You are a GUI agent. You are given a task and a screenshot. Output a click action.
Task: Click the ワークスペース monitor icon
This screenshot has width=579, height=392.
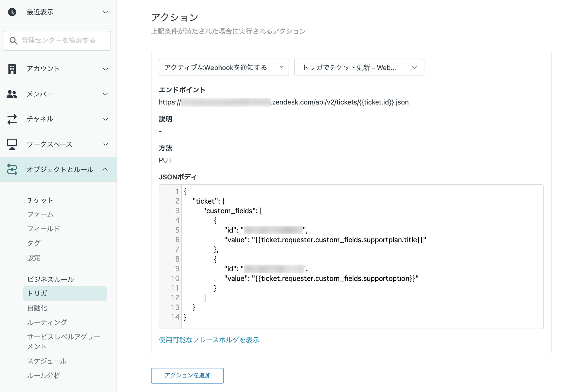pyautogui.click(x=12, y=144)
